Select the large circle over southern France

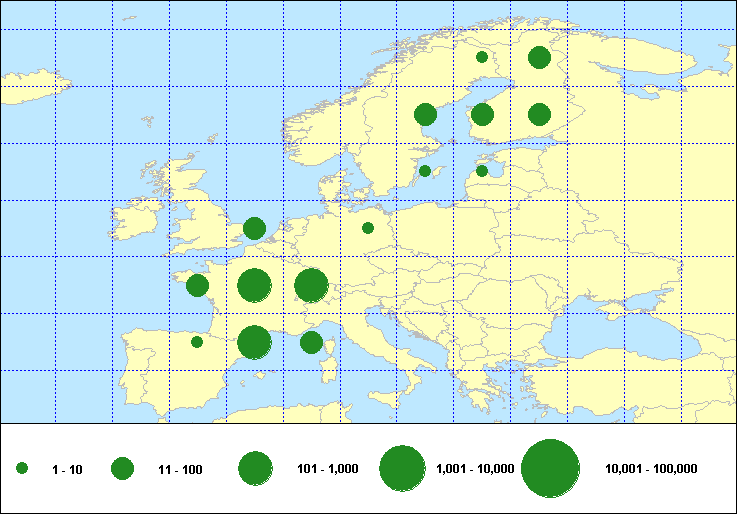click(254, 342)
